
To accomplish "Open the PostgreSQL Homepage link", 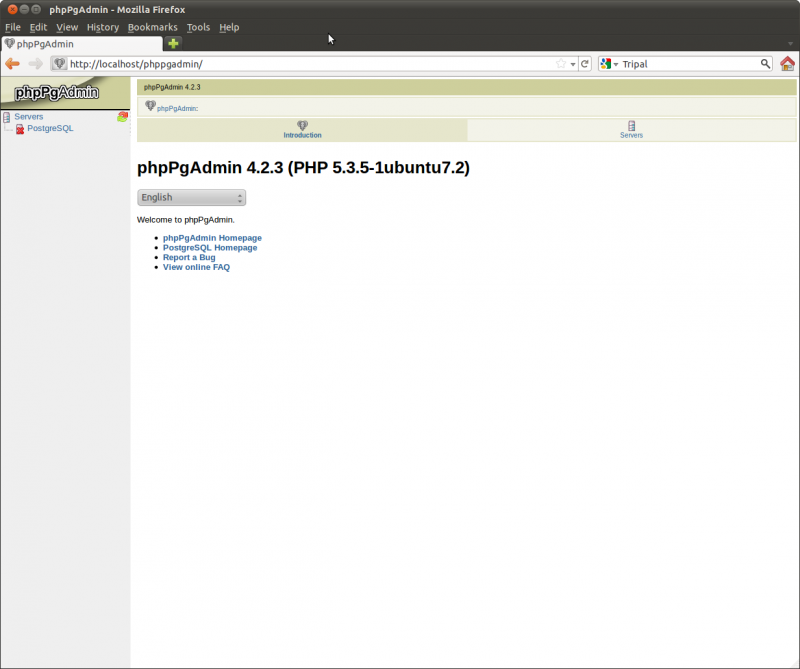I will tap(210, 247).
